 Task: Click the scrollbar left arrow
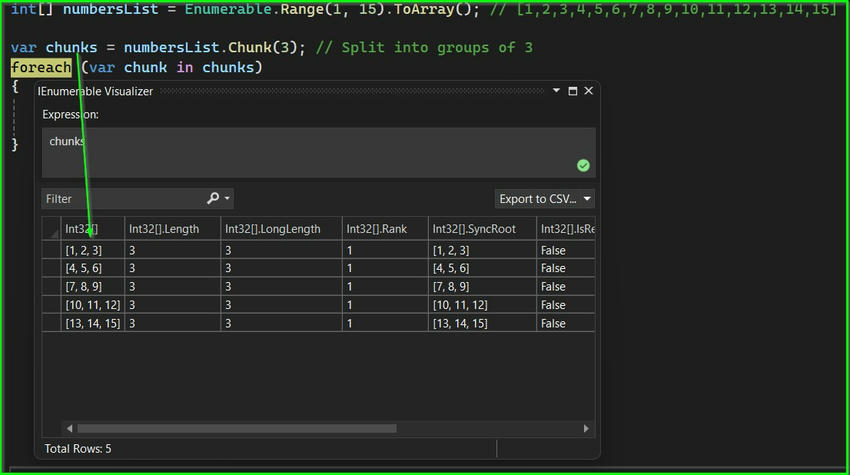click(69, 428)
